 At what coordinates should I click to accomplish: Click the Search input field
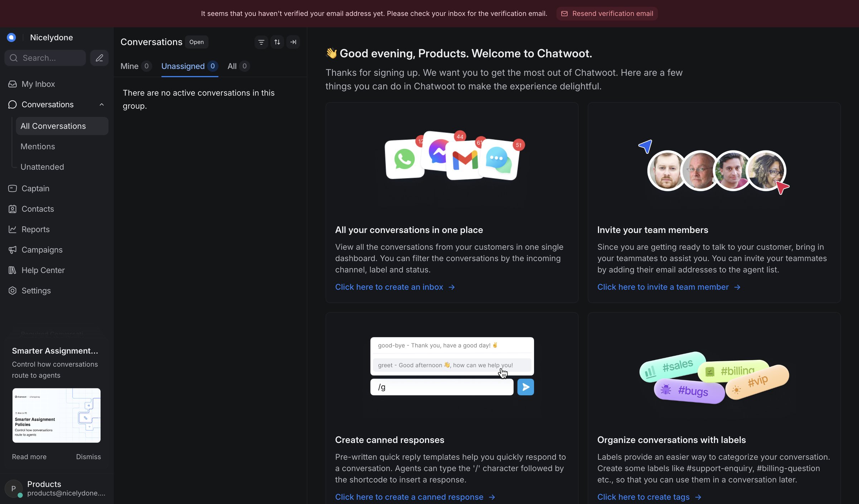45,58
